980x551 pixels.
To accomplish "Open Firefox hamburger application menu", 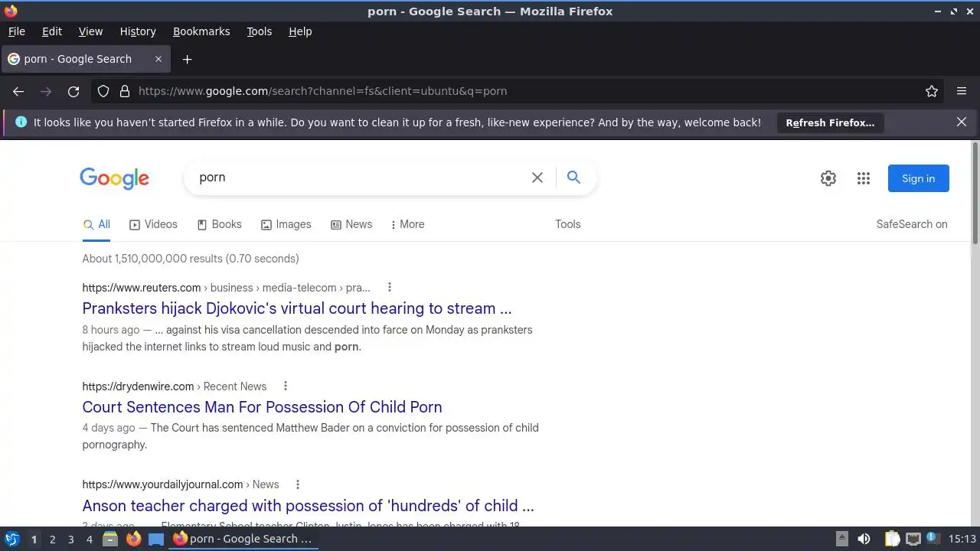I will 962,91.
